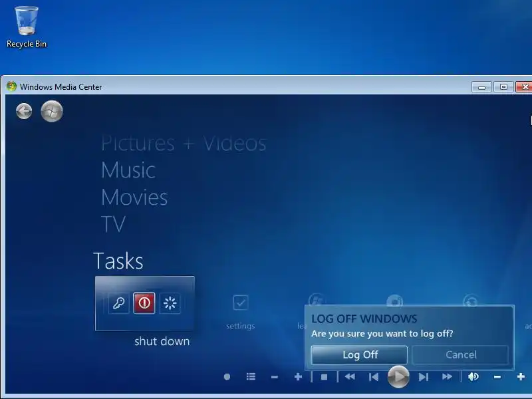Screen dimensions: 532x399
Task: Cancel the log off dialog
Action: point(460,355)
